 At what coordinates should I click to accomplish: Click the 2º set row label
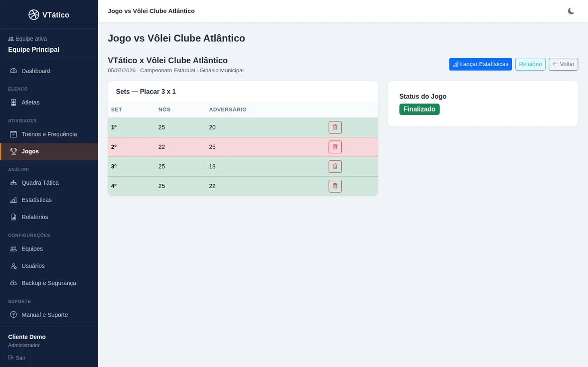click(x=114, y=147)
